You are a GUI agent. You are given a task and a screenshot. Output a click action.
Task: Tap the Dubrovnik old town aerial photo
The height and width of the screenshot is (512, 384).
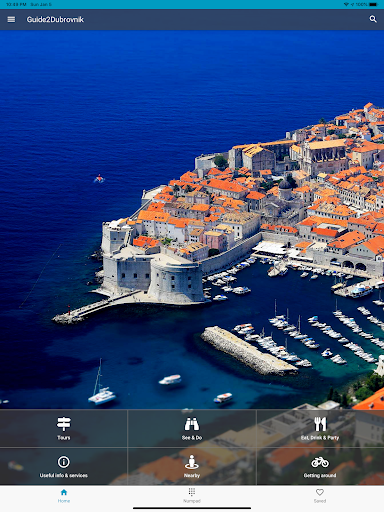[192, 219]
